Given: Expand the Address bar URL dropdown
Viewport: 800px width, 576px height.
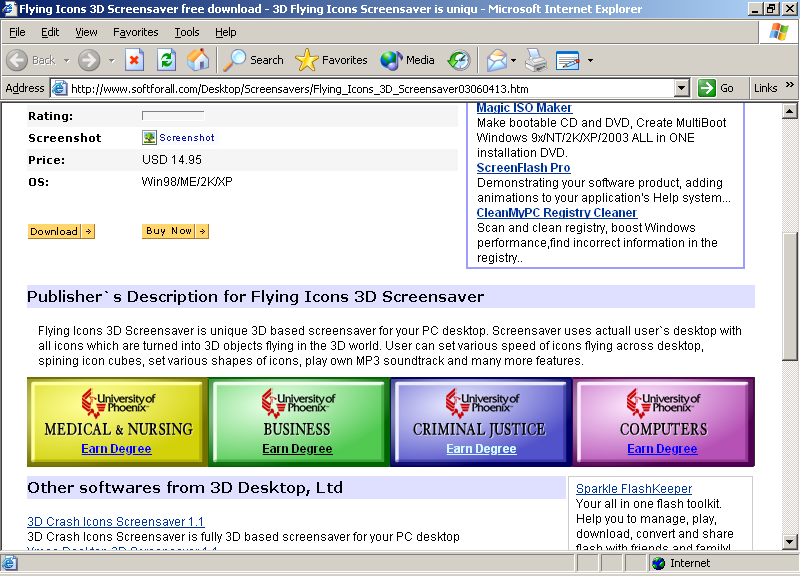Looking at the screenshot, I should [x=682, y=88].
